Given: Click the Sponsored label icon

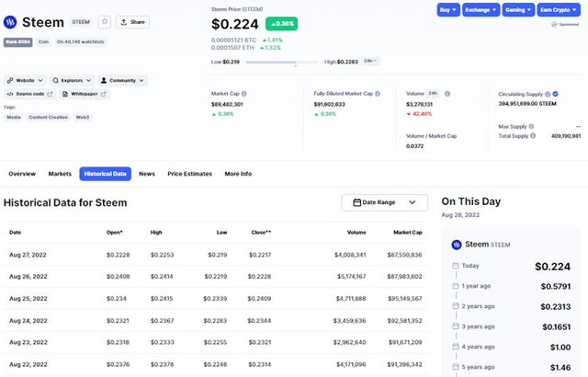Looking at the screenshot, I should 554,25.
